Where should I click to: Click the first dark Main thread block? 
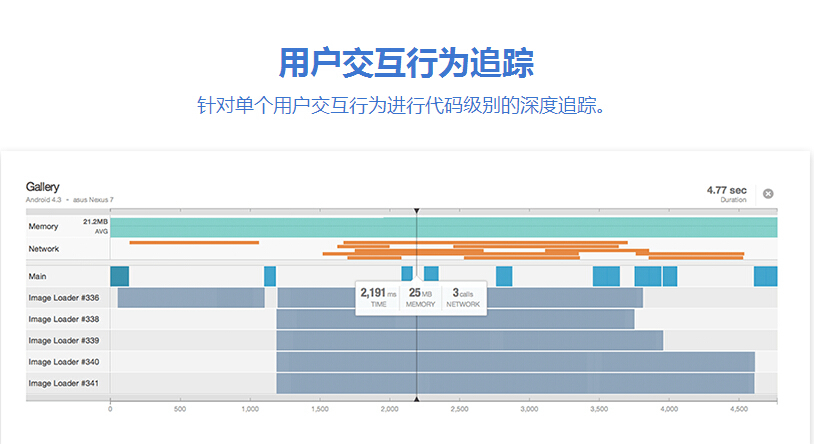119,276
